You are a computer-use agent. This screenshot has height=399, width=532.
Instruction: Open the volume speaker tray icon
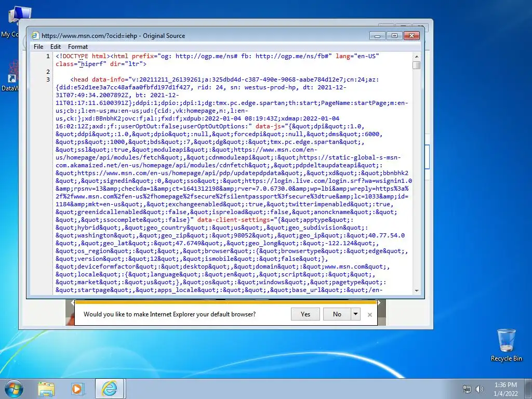tap(479, 389)
